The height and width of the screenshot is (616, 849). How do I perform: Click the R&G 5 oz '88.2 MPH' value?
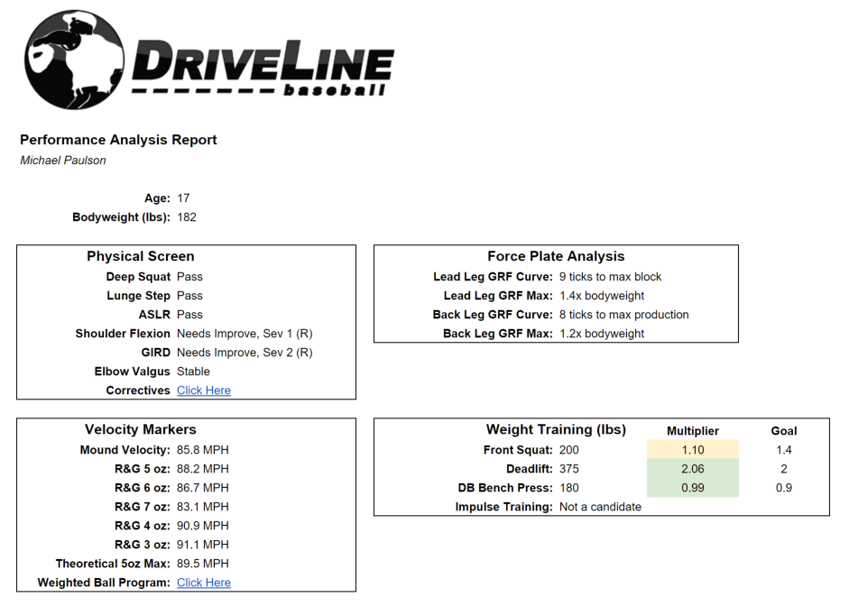202,469
